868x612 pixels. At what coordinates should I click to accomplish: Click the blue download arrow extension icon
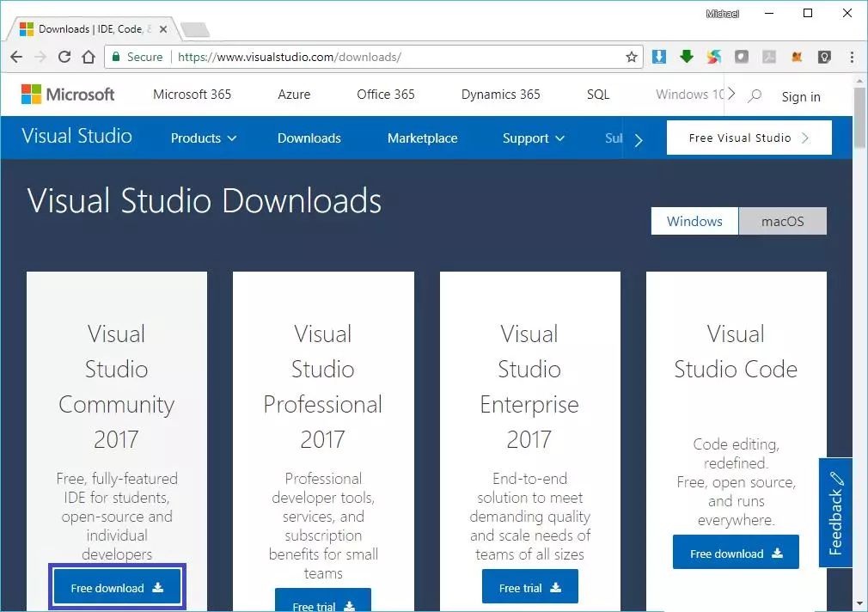click(659, 57)
